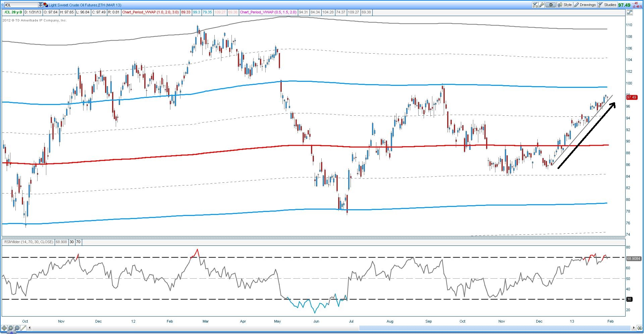Click the 68.9084 RSI value marker
This screenshot has height=334, width=644.
coord(633,259)
